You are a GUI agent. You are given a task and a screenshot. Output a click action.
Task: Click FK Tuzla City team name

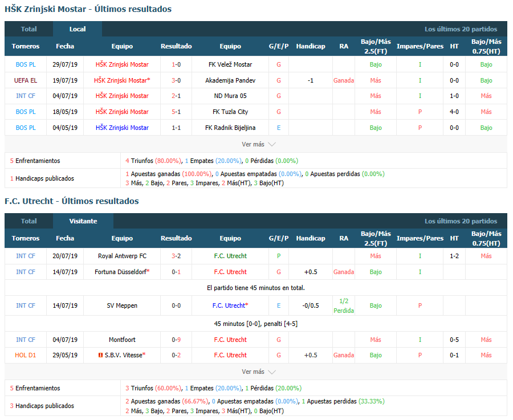[x=230, y=112]
